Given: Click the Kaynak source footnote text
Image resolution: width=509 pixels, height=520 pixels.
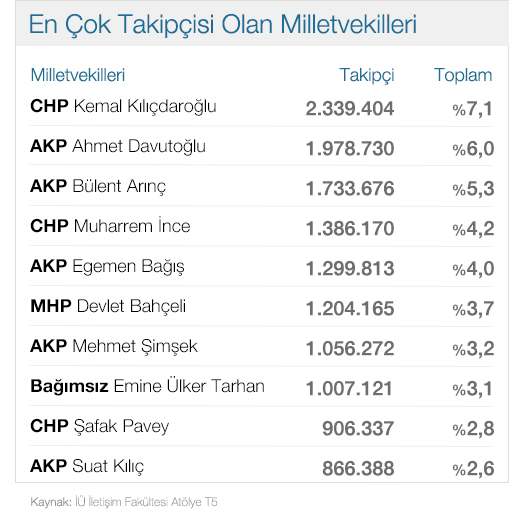Looking at the screenshot, I should (x=124, y=502).
